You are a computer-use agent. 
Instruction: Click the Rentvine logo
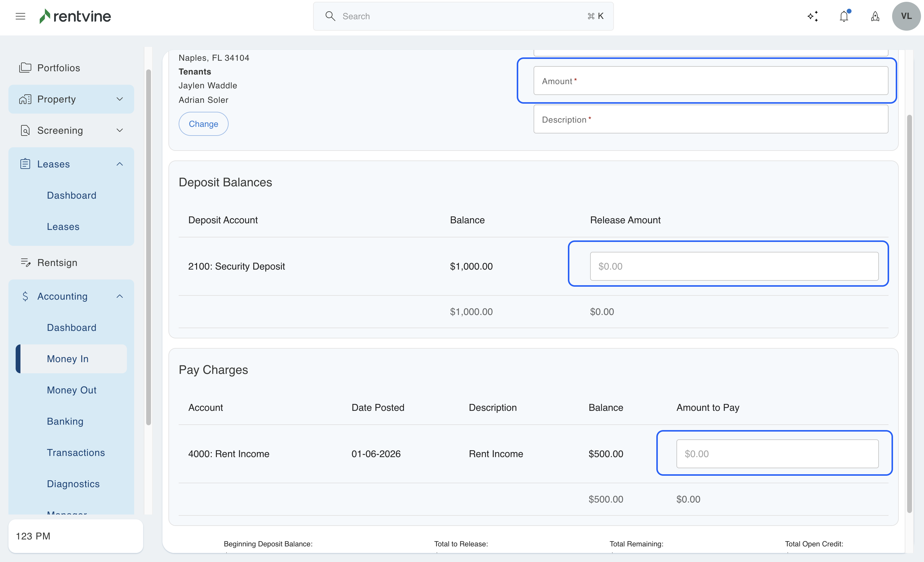(75, 16)
